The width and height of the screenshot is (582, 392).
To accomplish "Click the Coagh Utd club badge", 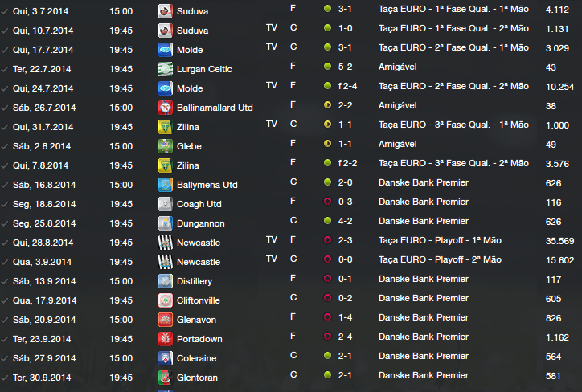I will click(165, 204).
